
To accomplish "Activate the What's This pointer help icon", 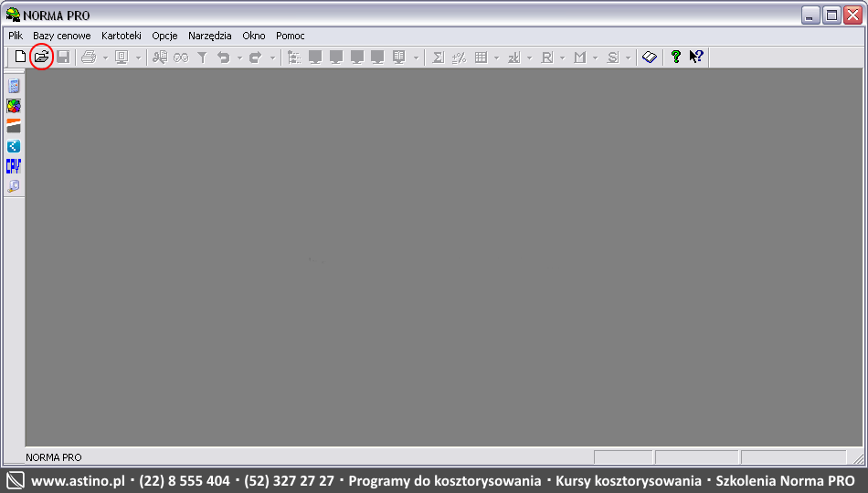I will (696, 57).
